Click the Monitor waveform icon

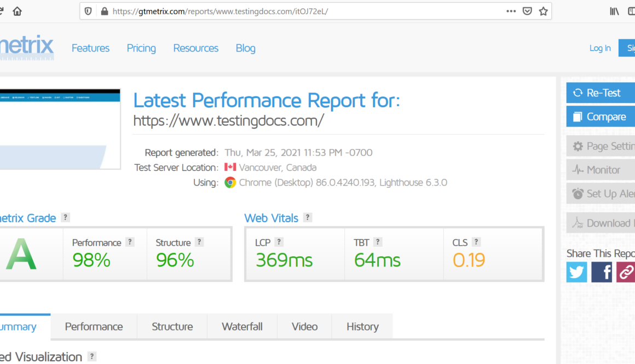point(579,170)
